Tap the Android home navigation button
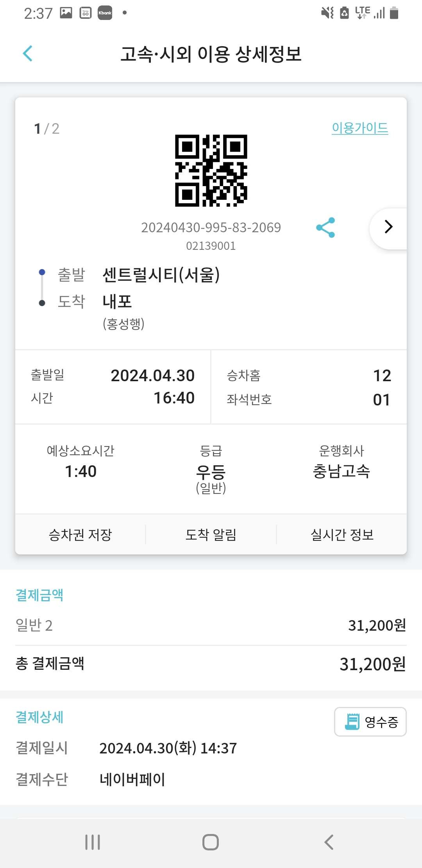The image size is (422, 868). (211, 842)
